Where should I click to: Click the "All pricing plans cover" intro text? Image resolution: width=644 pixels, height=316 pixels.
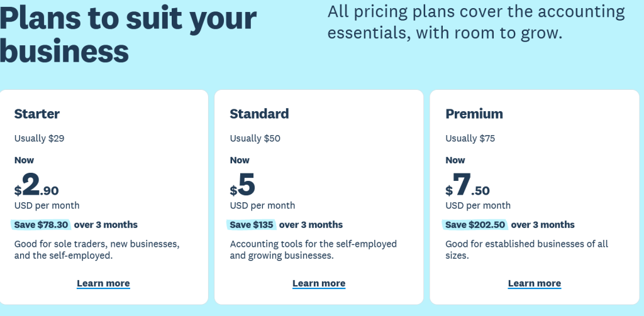[x=476, y=22]
